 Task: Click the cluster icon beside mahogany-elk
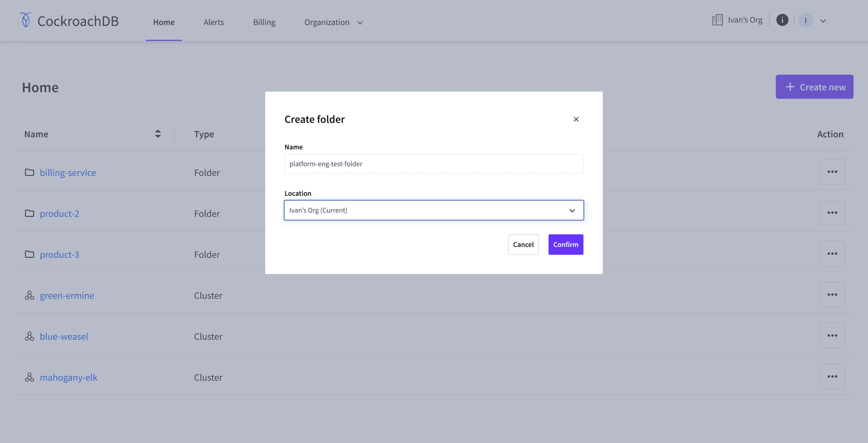(x=30, y=377)
